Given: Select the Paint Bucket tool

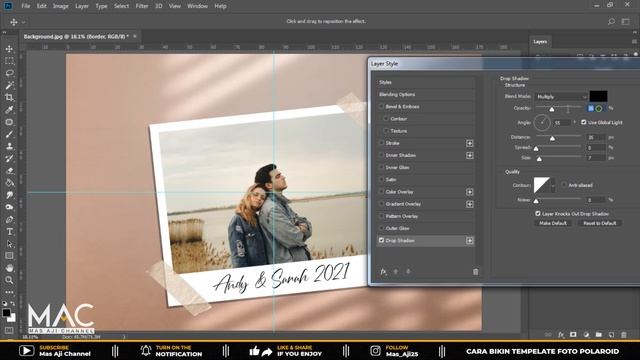Looking at the screenshot, I should click(x=9, y=183).
